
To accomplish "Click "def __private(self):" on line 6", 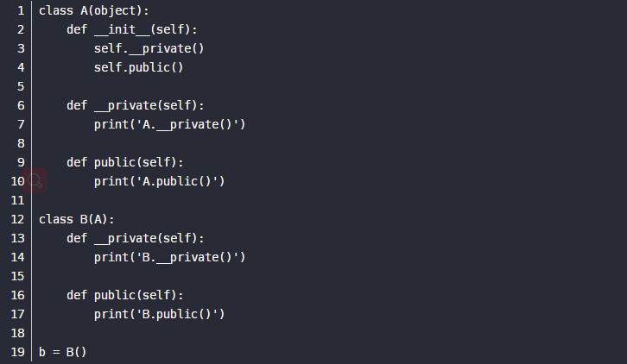I will point(135,105).
